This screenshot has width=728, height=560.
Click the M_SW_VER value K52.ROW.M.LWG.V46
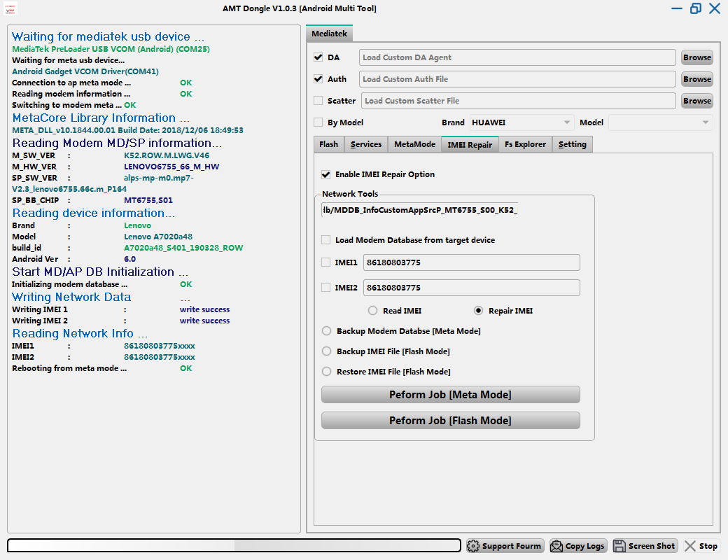point(166,155)
